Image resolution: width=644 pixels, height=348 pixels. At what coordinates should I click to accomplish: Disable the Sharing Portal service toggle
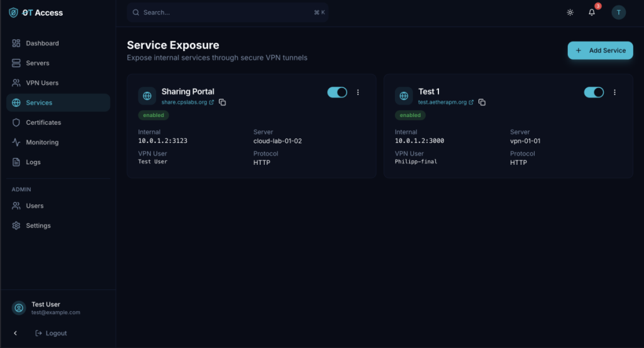pyautogui.click(x=337, y=93)
